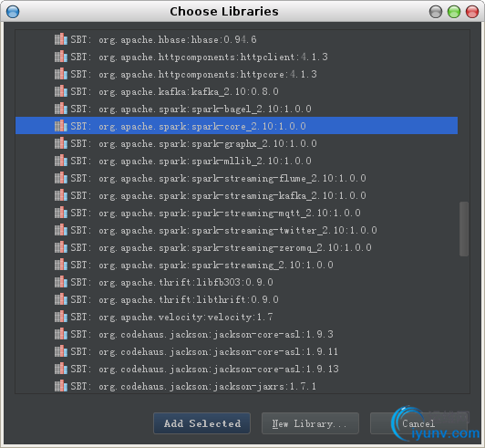The height and width of the screenshot is (448, 485).
Task: Click library icon beside jackson-core-asl:1.9.3 row
Action: (60, 334)
